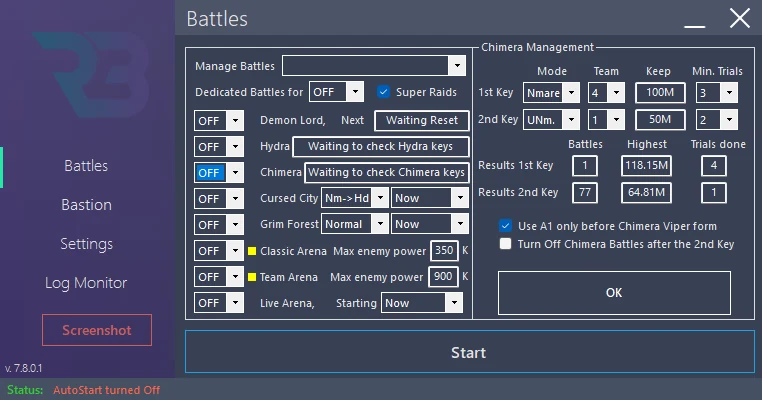Open the Demon Lord OFF dropdown
The image size is (762, 400).
point(219,121)
